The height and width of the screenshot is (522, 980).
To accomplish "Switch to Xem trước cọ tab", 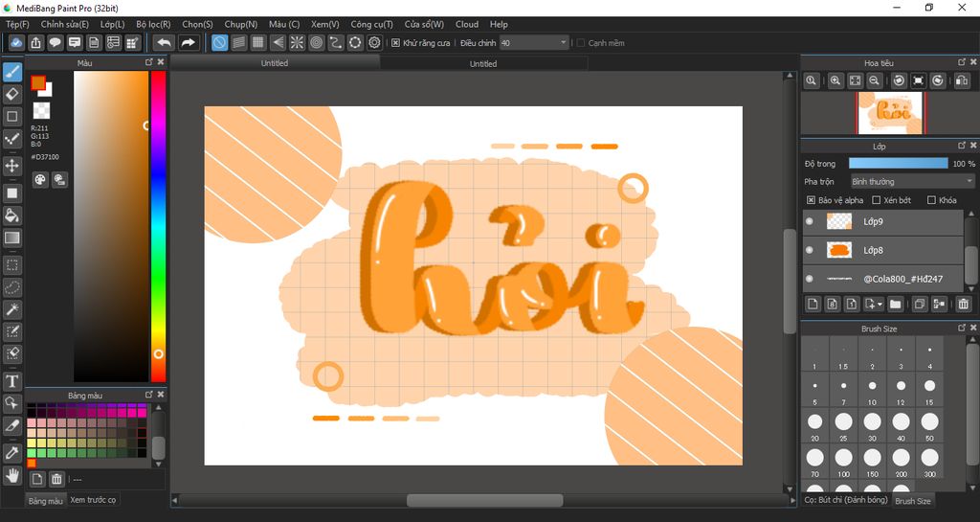I will click(x=93, y=500).
